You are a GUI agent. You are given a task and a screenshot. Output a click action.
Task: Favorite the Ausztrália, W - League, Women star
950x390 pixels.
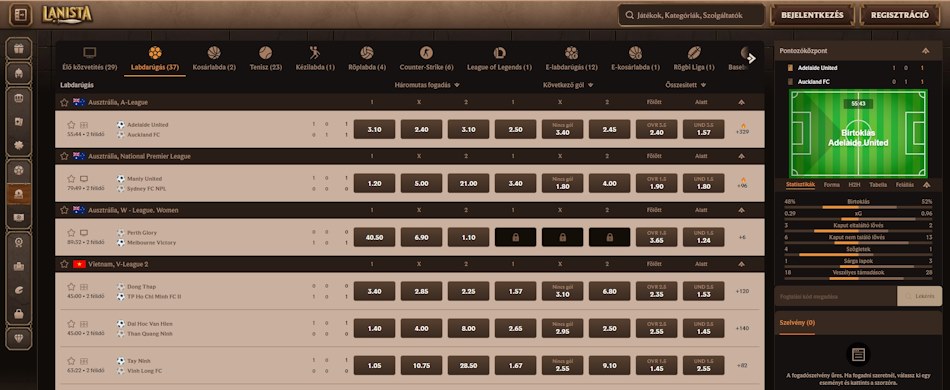pyautogui.click(x=64, y=210)
